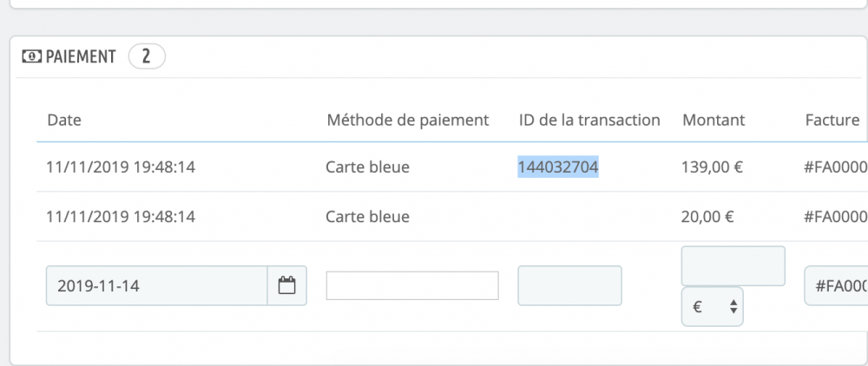Open the calendar date picker icon

pos(286,285)
